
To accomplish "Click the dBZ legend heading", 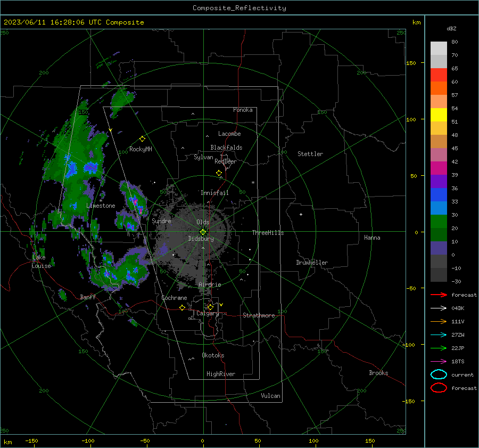I will (x=451, y=29).
